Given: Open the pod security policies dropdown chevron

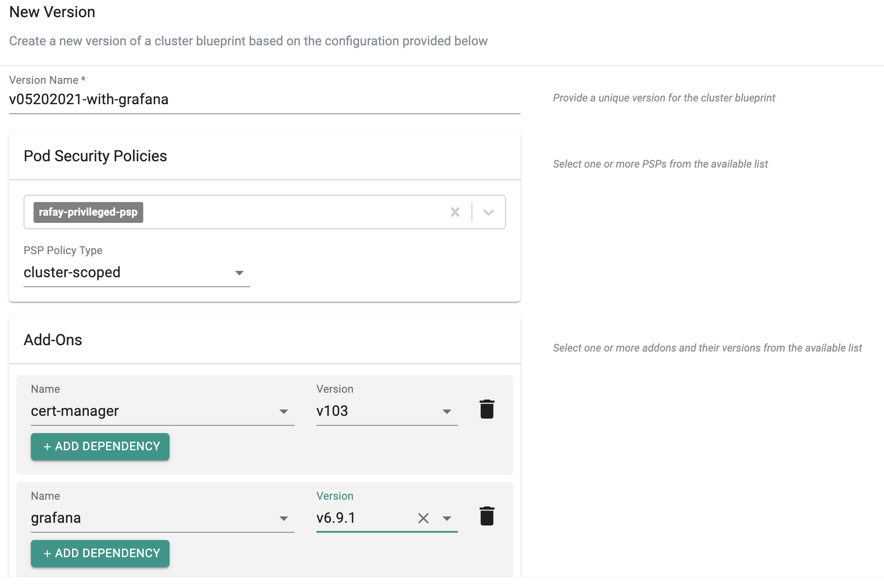Looking at the screenshot, I should click(488, 212).
